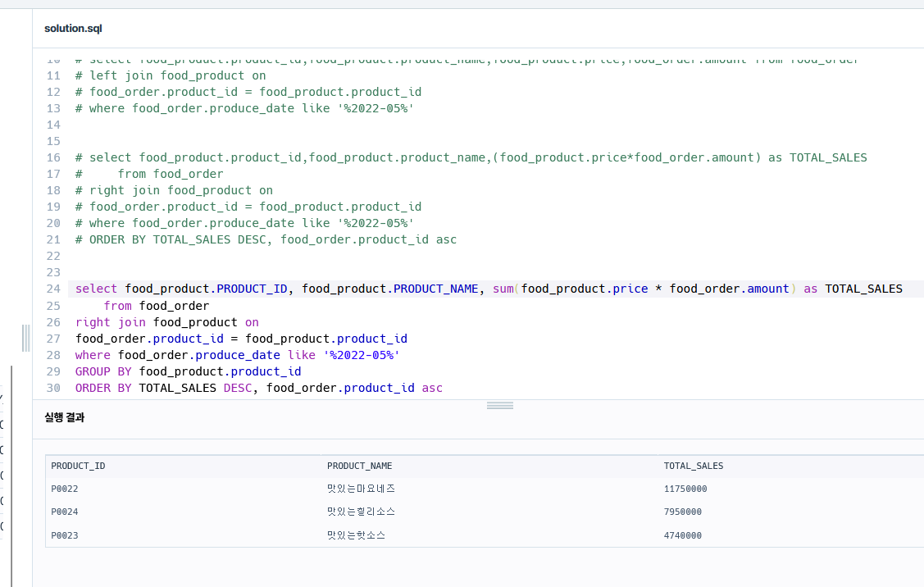Click line number 16 in gutter
The height and width of the screenshot is (587, 924).
coord(53,157)
